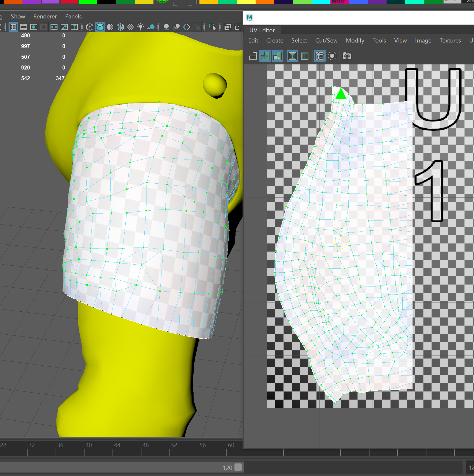Screen dimensions: 474x476
Task: Click frame 52 on the timeline
Action: [174, 445]
